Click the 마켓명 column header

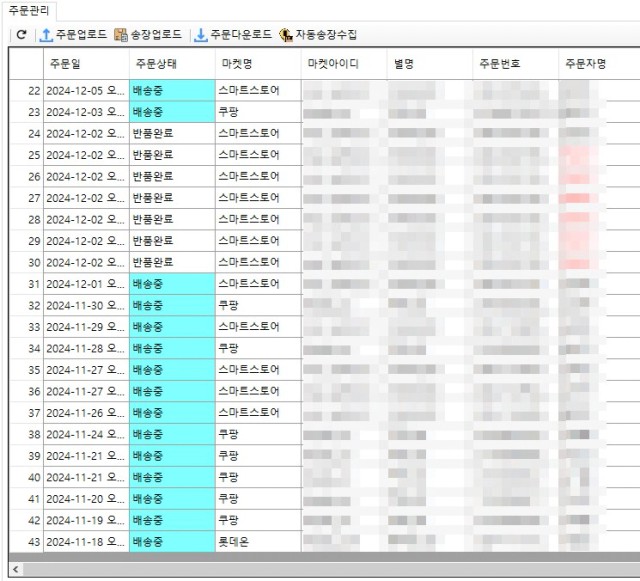coord(236,63)
